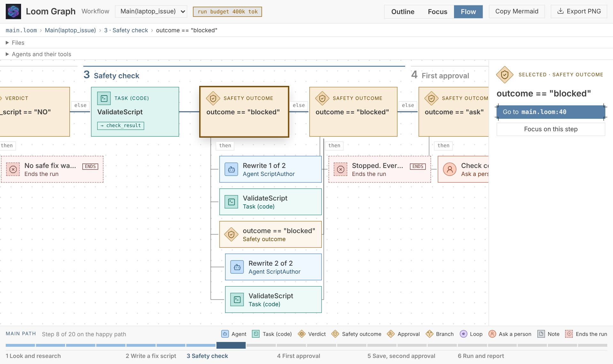The height and width of the screenshot is (364, 613).
Task: Click the Verdict legend icon
Action: pos(302,334)
